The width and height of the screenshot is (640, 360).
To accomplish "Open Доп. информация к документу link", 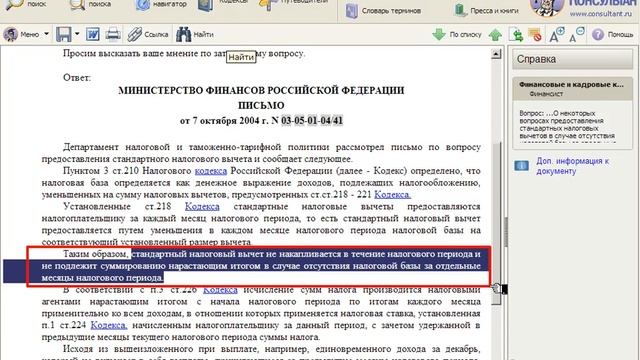I will point(573,166).
